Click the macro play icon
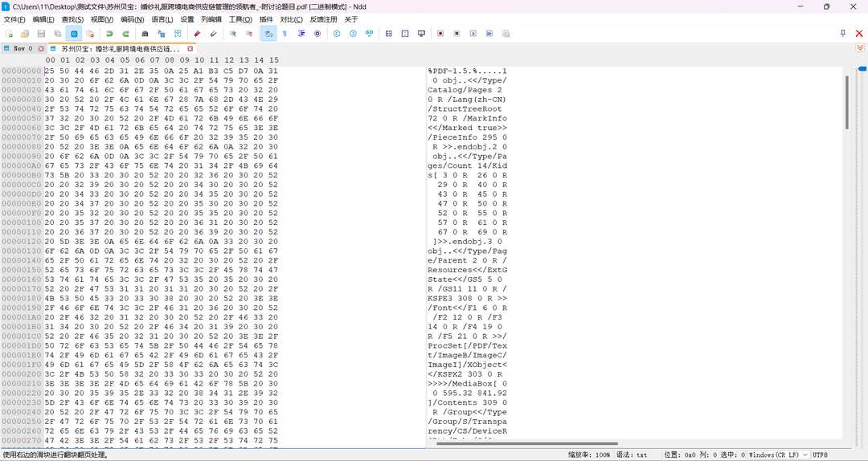 coord(473,34)
